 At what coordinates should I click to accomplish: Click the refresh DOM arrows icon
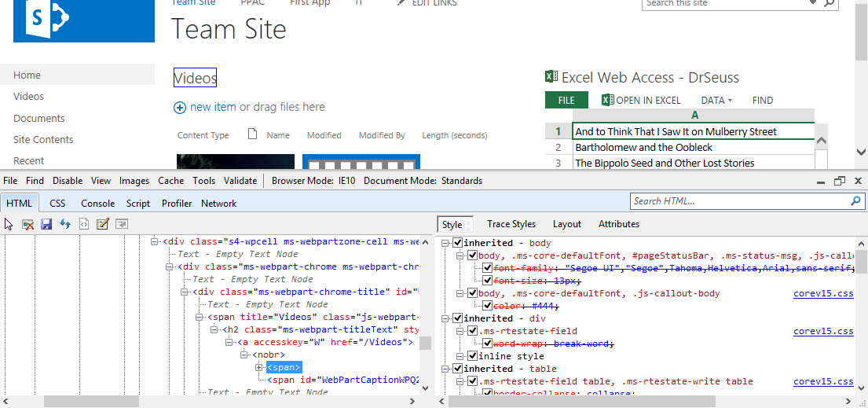click(x=65, y=224)
